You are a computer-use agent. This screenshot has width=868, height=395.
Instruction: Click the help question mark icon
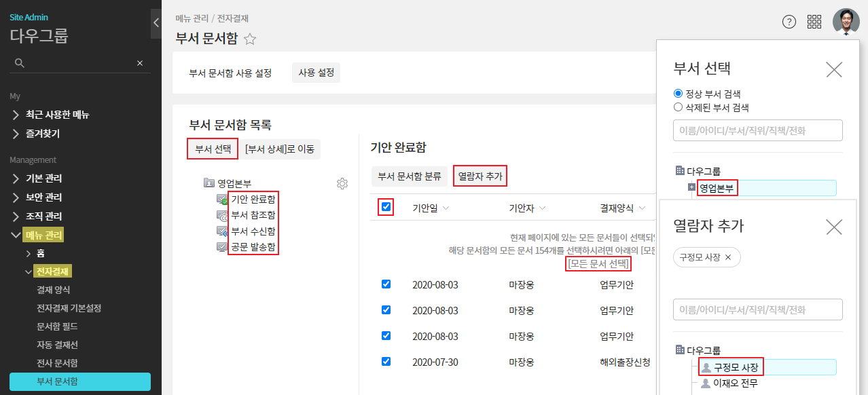pyautogui.click(x=789, y=22)
